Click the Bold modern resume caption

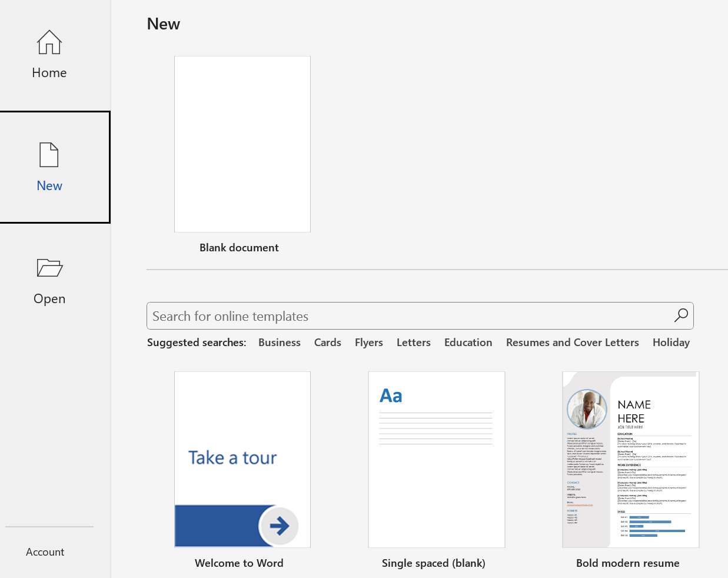tap(628, 563)
